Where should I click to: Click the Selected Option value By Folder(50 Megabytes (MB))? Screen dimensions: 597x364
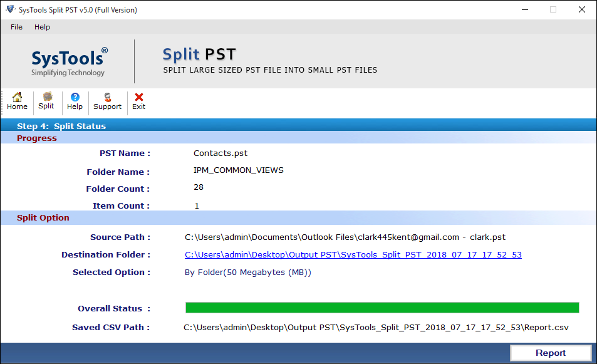tap(248, 273)
